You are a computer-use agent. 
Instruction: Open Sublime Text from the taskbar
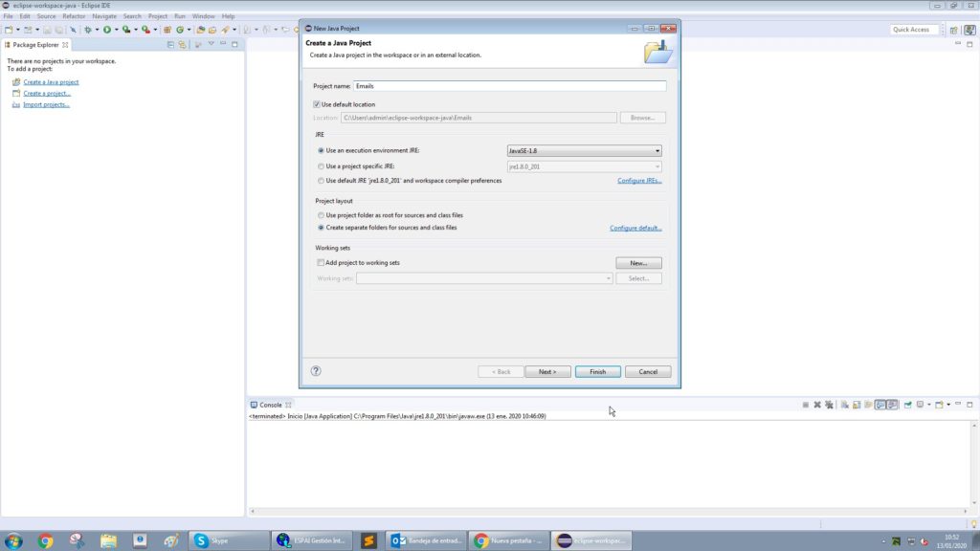(368, 540)
